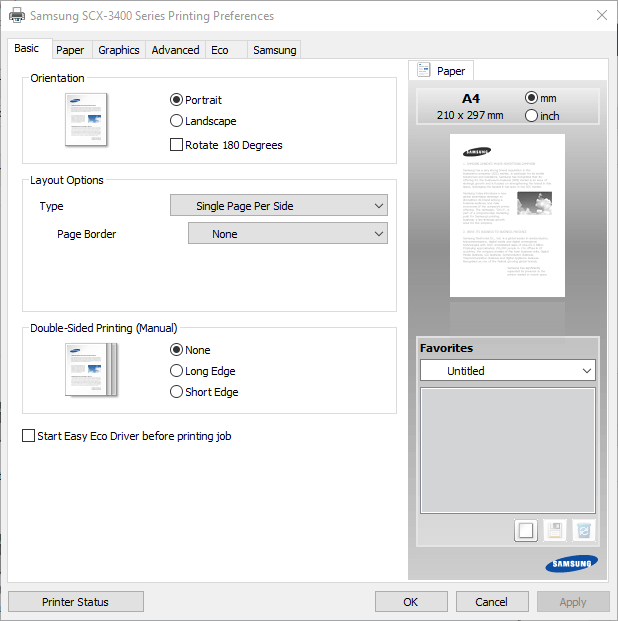Click the Cancel button
618x621 pixels.
point(492,602)
